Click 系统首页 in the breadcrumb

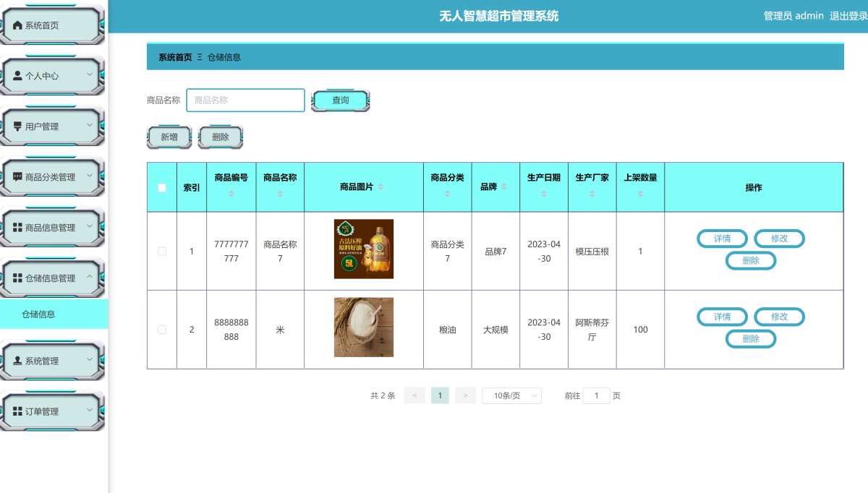[x=175, y=57]
